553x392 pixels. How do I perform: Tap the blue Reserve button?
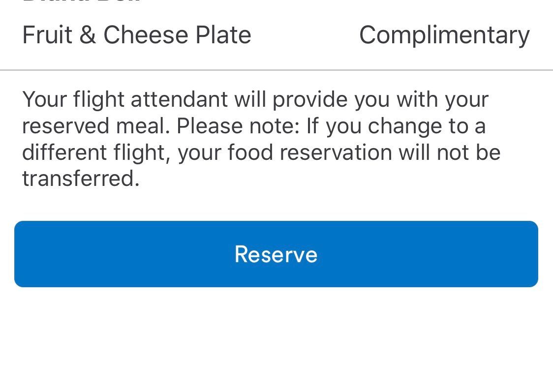(x=276, y=254)
